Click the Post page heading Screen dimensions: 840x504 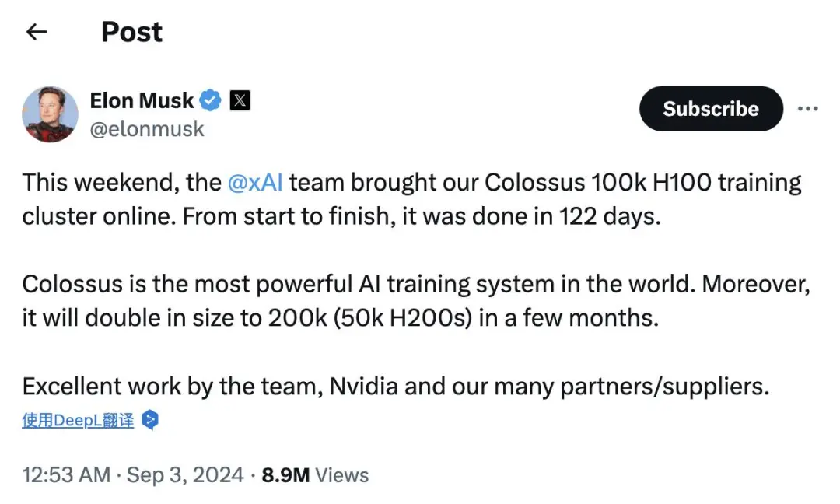131,32
